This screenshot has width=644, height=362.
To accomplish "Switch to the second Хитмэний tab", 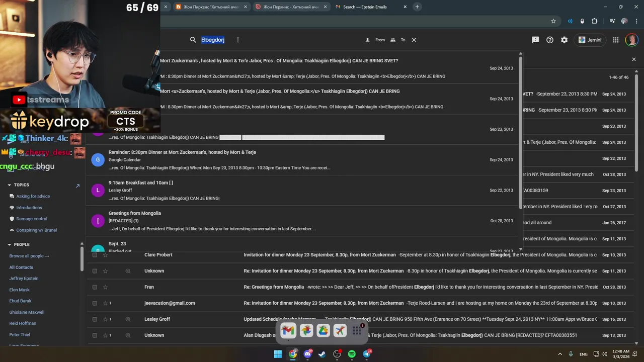I will [x=291, y=7].
